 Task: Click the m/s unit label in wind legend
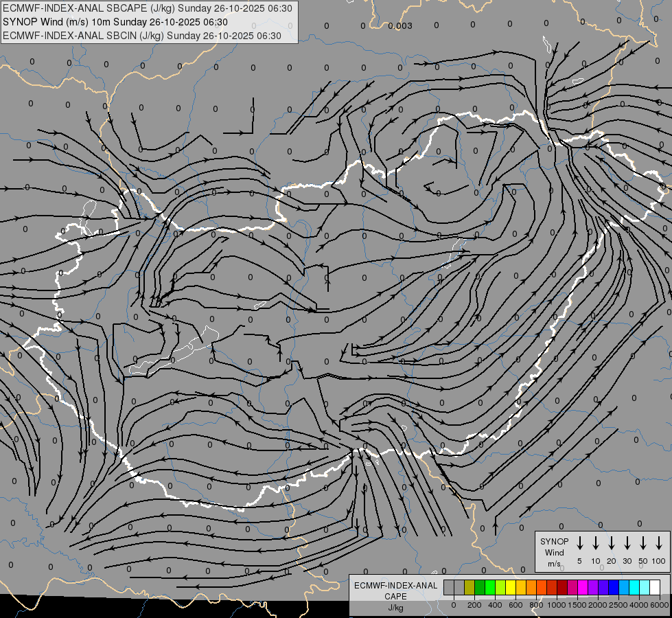tap(554, 564)
